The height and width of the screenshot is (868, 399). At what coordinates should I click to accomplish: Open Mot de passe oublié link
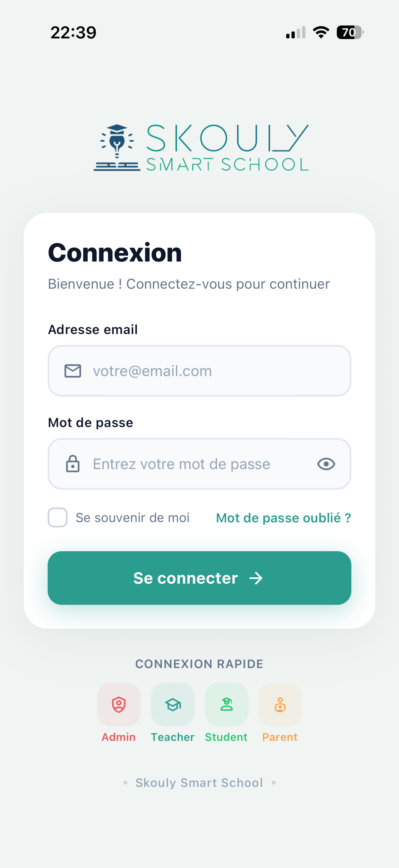tap(283, 517)
